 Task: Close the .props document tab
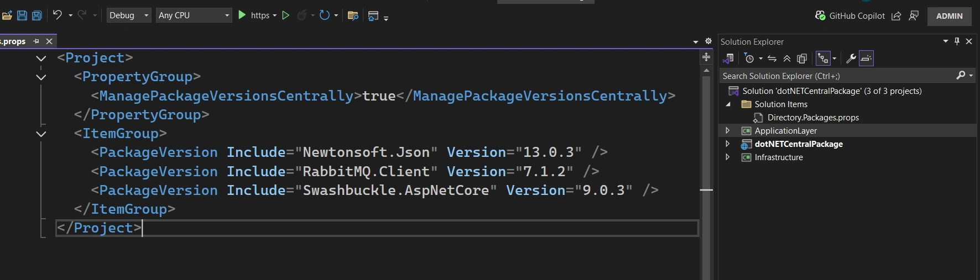click(49, 41)
